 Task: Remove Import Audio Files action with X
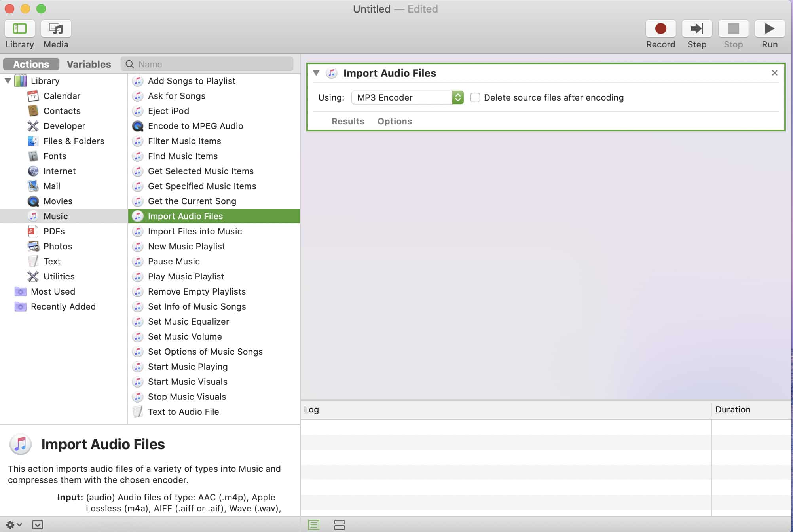pos(774,73)
